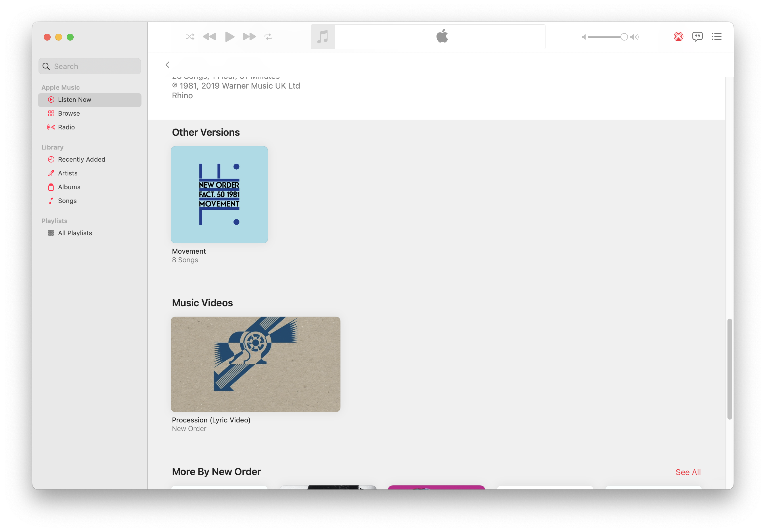Open the Radio section
Image resolution: width=766 pixels, height=532 pixels.
[90, 127]
